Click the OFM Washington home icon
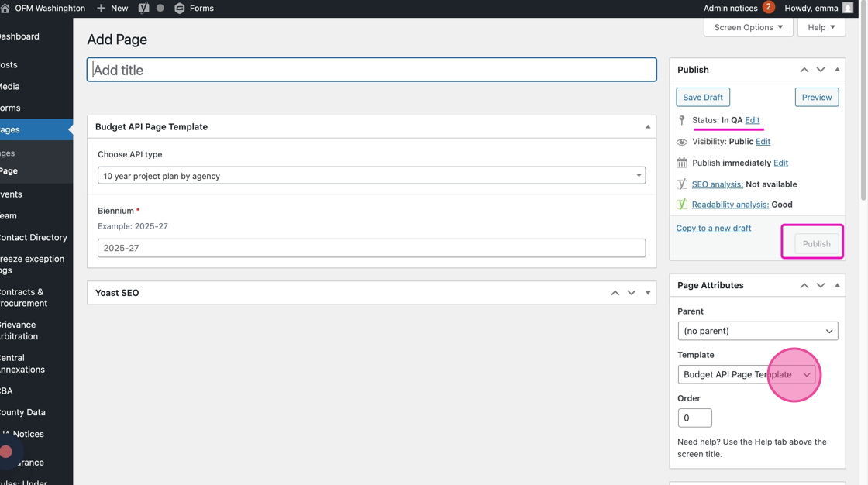This screenshot has height=485, width=868. 5,8
